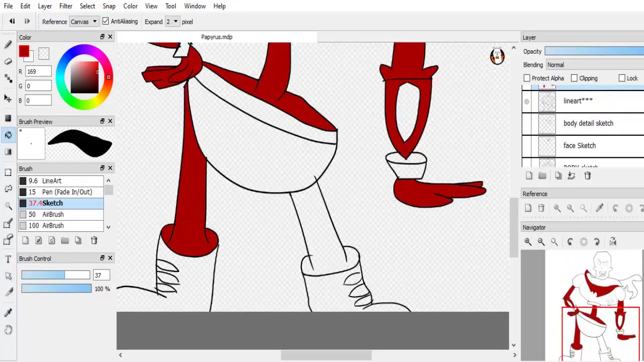
Task: Click the brush list down arrow
Action: 108,227
